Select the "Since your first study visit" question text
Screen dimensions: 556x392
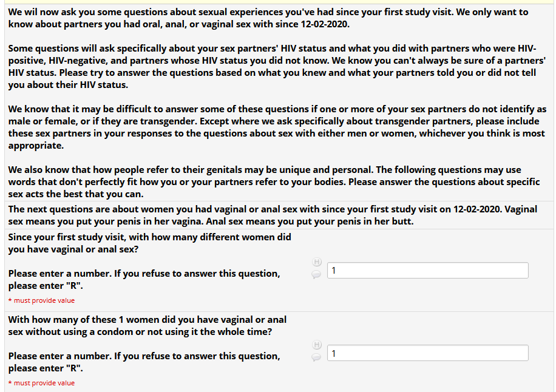pos(149,243)
